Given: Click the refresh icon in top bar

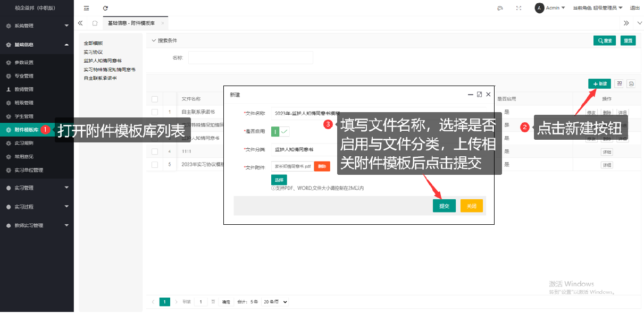Looking at the screenshot, I should coord(105,8).
